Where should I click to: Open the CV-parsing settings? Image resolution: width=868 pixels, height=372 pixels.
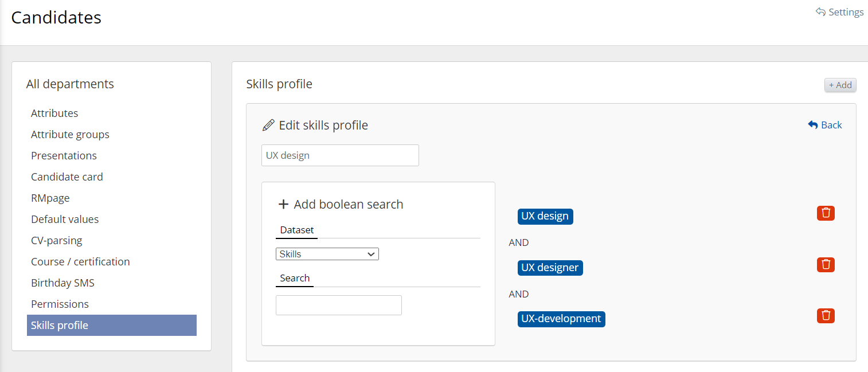tap(57, 241)
